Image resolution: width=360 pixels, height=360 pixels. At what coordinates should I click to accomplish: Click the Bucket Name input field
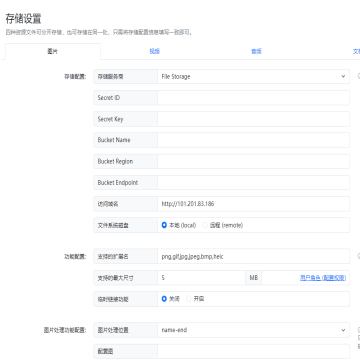click(253, 140)
